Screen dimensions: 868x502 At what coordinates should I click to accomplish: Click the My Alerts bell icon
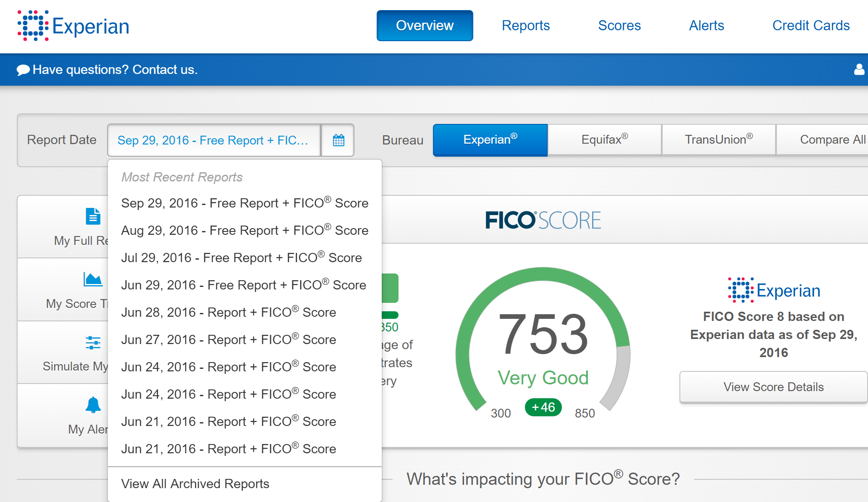[93, 405]
